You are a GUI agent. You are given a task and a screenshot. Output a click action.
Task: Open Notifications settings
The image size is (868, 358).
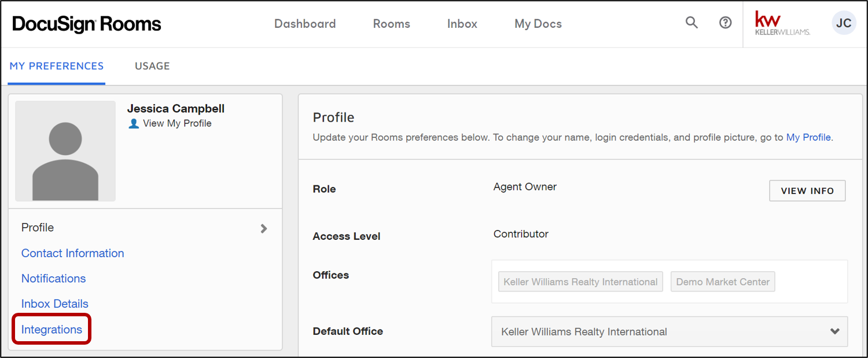pyautogui.click(x=54, y=279)
